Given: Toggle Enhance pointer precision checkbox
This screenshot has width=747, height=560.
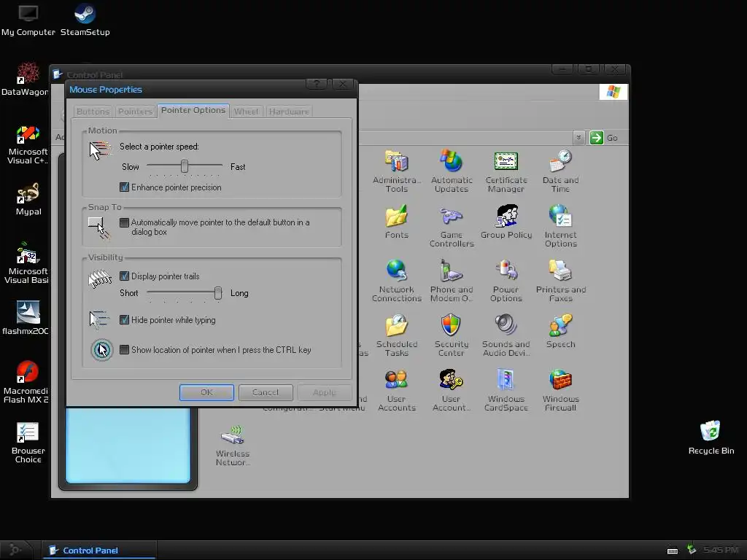Looking at the screenshot, I should pos(124,187).
